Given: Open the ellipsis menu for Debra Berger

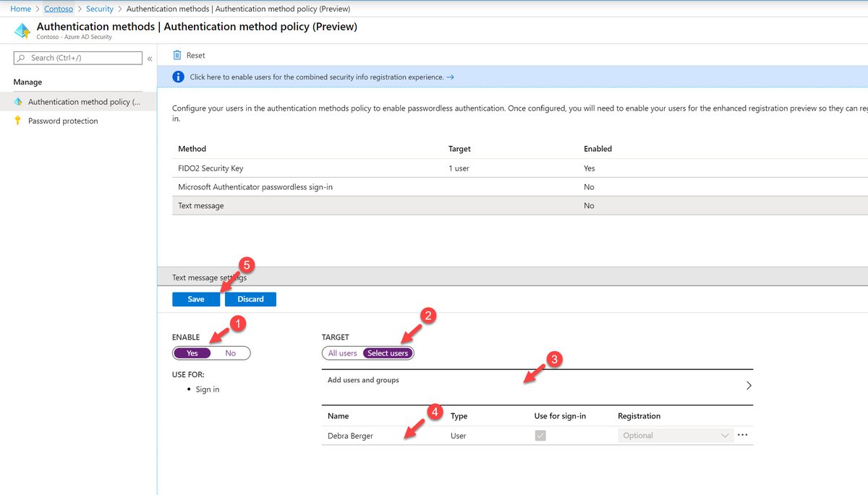Looking at the screenshot, I should coord(742,435).
